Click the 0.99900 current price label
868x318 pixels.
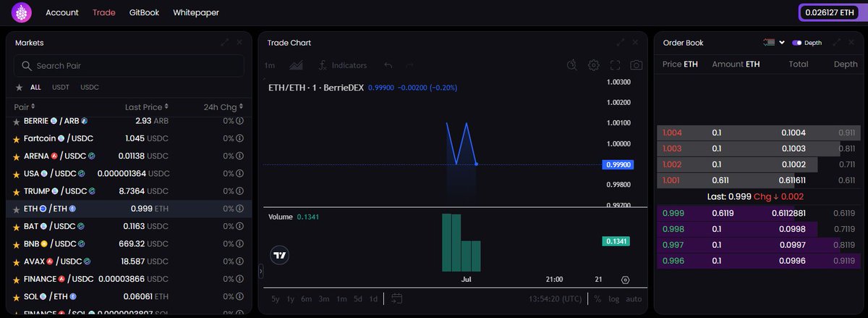click(618, 164)
